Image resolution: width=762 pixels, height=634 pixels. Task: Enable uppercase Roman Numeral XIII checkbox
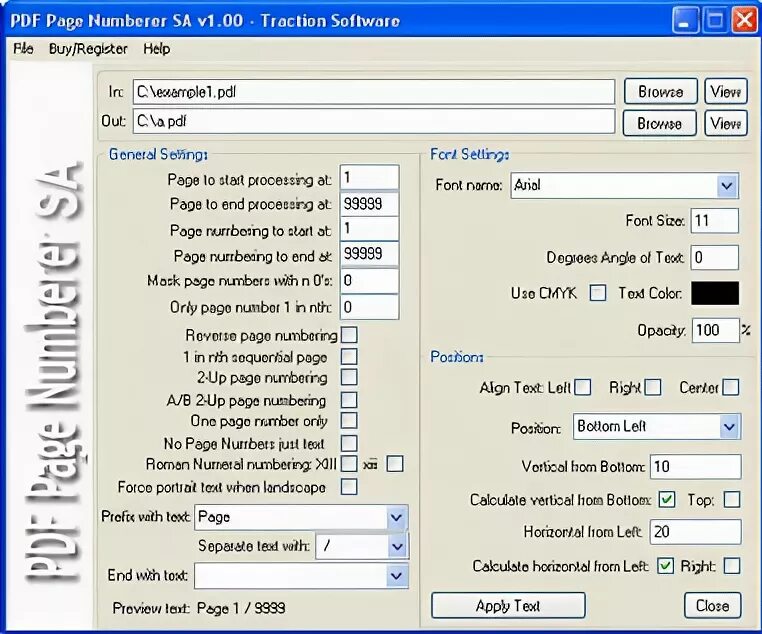click(x=349, y=463)
